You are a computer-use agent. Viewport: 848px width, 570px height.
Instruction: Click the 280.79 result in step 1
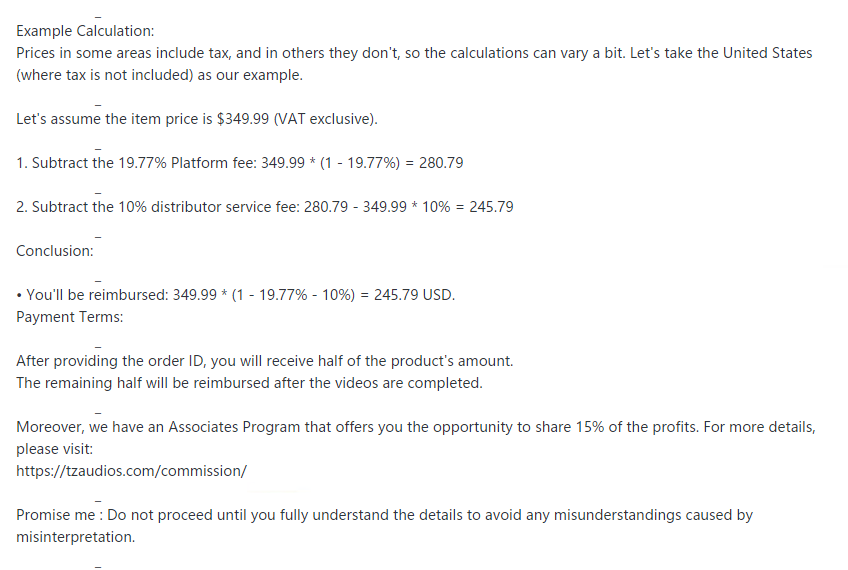(x=441, y=163)
